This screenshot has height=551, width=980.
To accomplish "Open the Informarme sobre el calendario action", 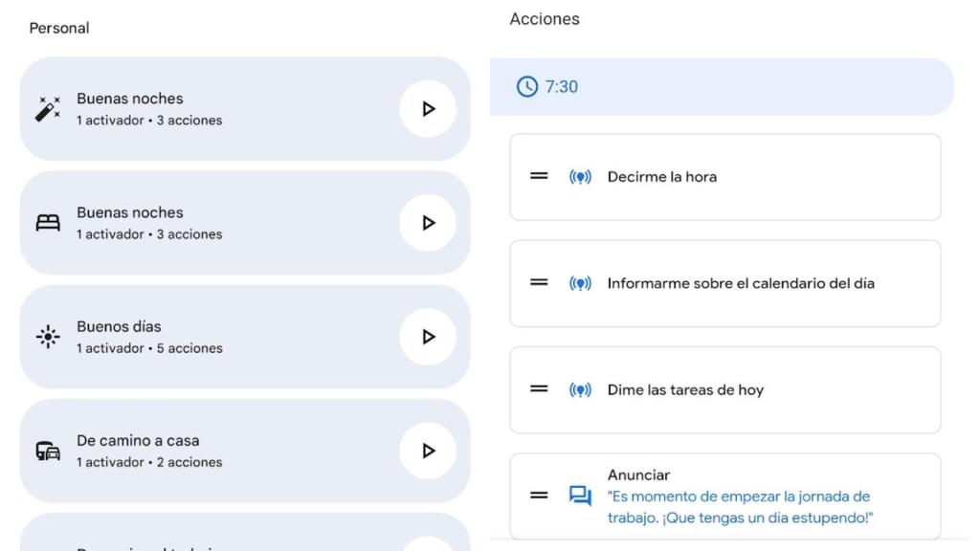I will 724,283.
